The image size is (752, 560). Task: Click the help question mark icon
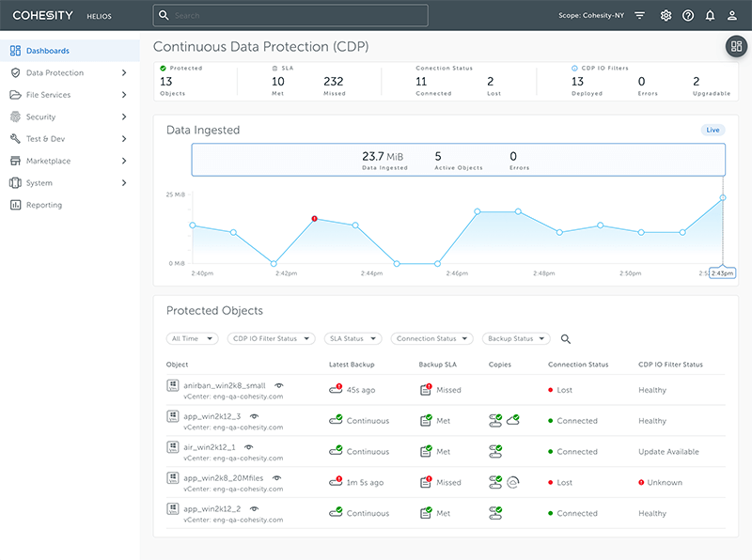(x=688, y=16)
